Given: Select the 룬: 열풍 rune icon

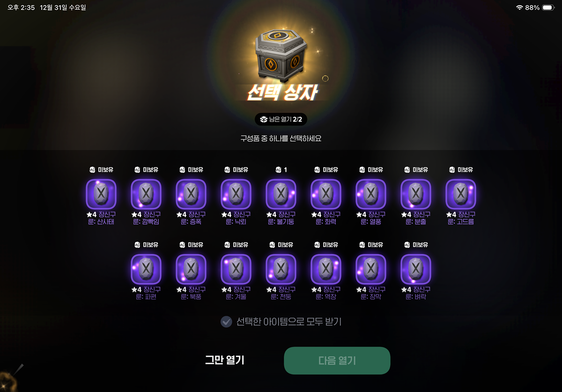Looking at the screenshot, I should (371, 194).
